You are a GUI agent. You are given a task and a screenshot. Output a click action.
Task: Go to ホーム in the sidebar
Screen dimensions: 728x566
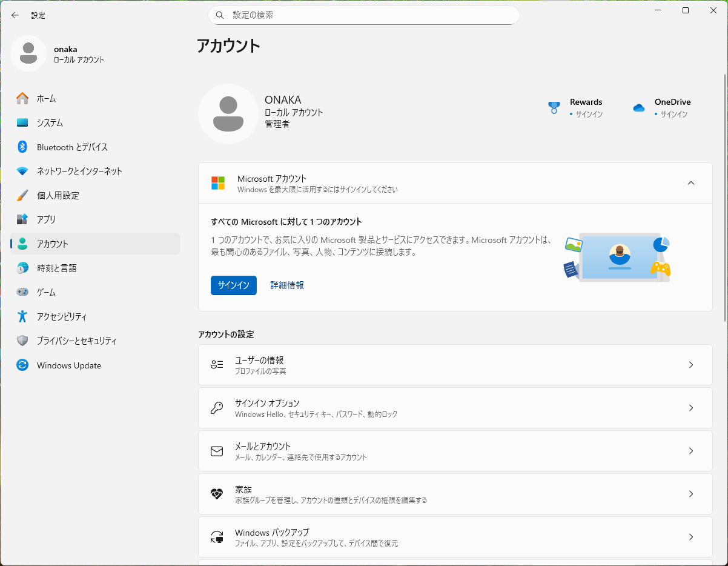click(x=95, y=98)
